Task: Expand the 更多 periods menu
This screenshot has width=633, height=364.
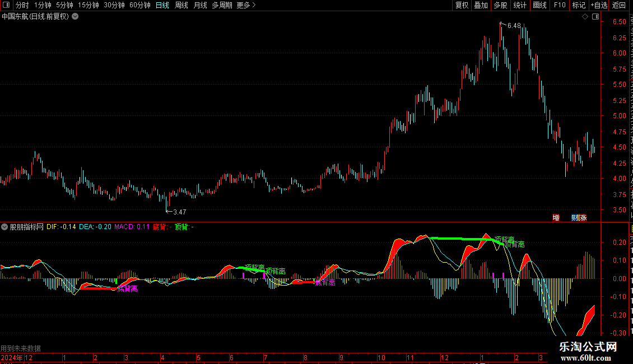Action: coord(246,5)
